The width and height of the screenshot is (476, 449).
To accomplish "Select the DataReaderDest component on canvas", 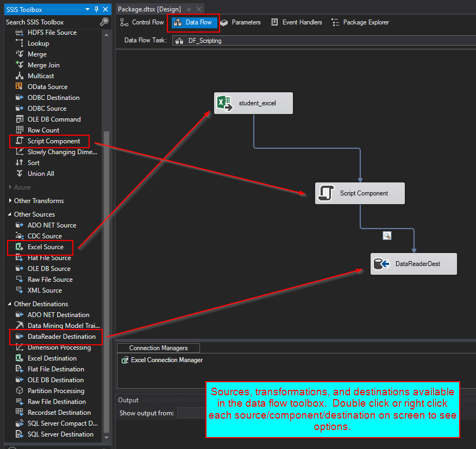I will (414, 264).
